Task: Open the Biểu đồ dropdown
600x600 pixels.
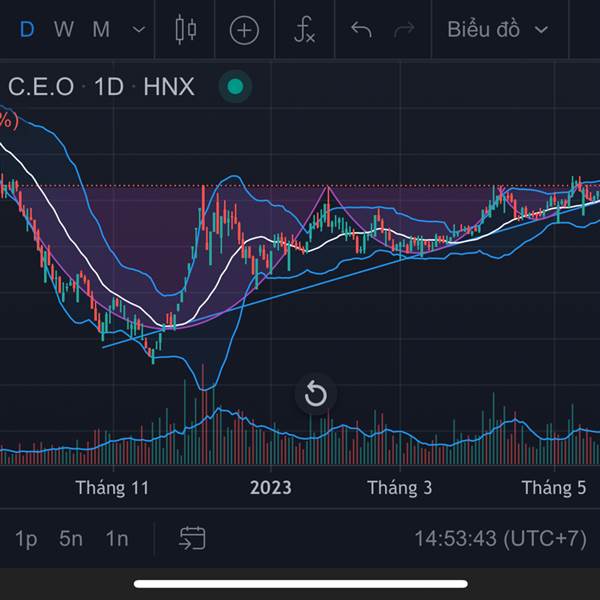Action: click(x=498, y=29)
